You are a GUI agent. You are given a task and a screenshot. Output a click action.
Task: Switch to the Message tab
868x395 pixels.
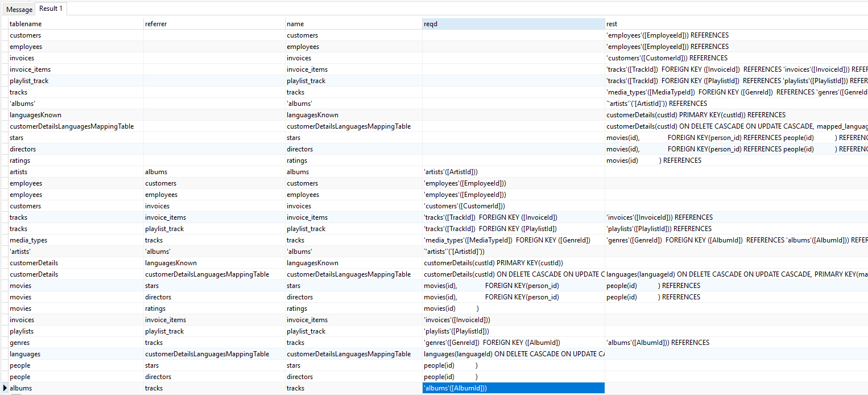pyautogui.click(x=19, y=10)
